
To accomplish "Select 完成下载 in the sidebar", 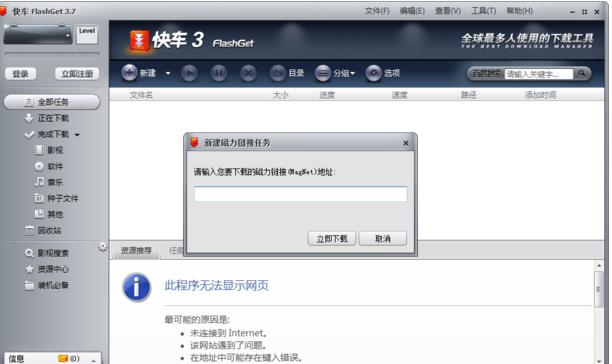I will [x=53, y=134].
